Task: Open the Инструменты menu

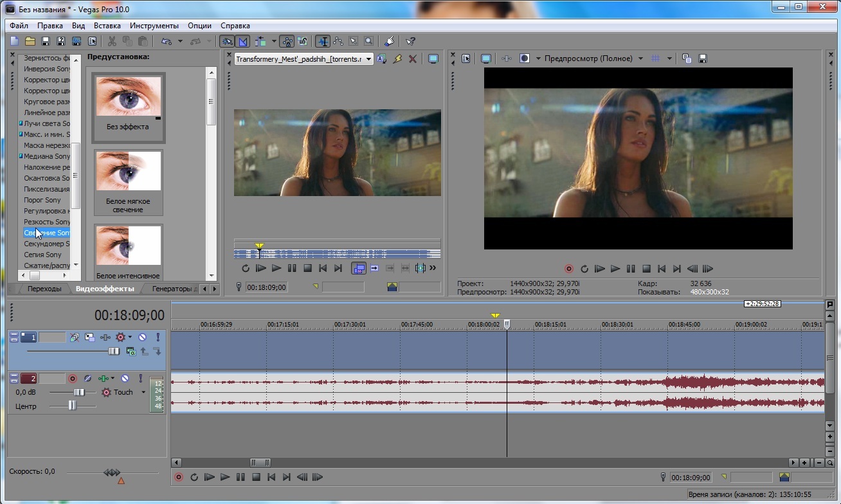Action: (154, 26)
